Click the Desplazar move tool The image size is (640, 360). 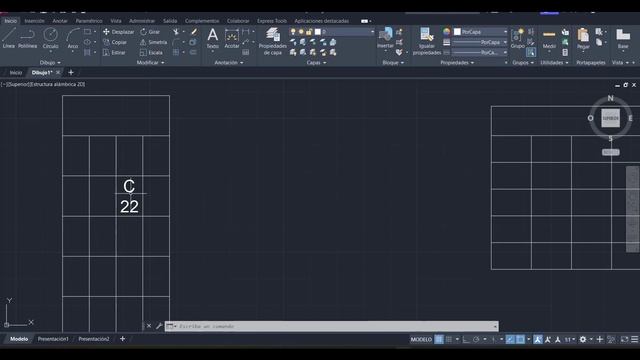click(x=118, y=32)
